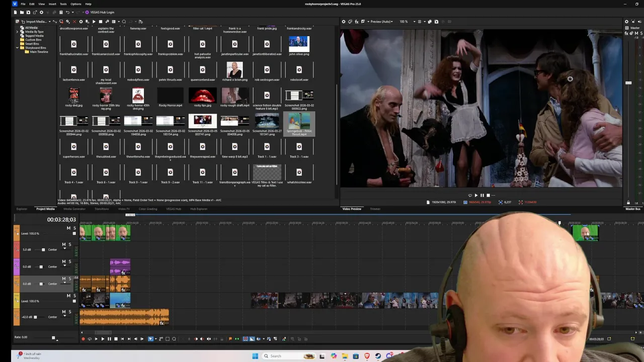Save the project using the toolbar disk icon
This screenshot has height=362, width=644.
pos(28,12)
